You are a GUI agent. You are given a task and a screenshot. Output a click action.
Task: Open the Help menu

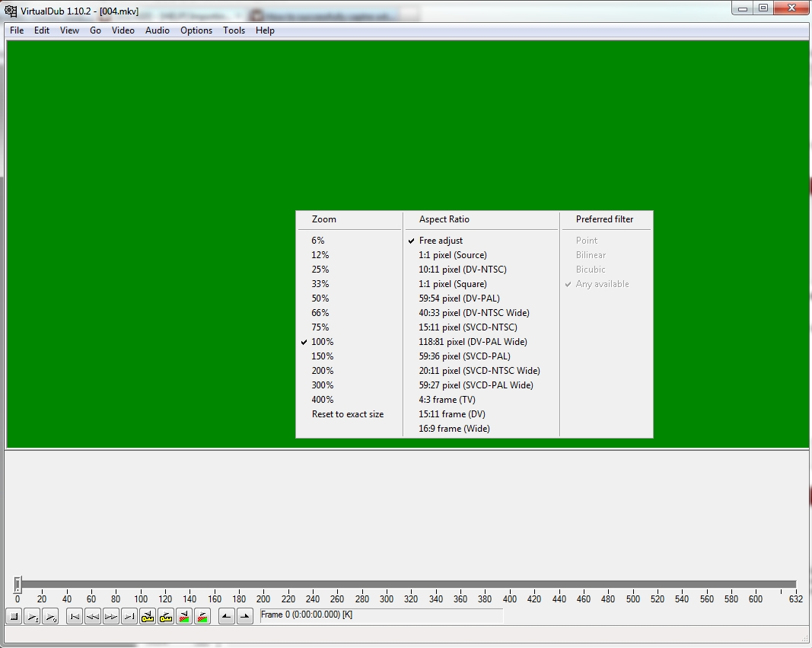(265, 30)
